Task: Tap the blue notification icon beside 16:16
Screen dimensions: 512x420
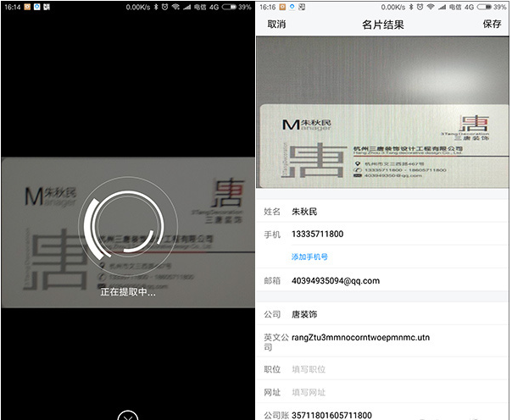Action: tap(292, 7)
